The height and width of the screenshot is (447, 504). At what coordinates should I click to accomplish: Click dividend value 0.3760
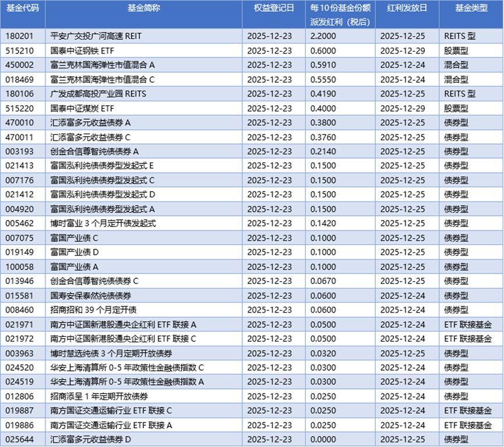pos(323,137)
